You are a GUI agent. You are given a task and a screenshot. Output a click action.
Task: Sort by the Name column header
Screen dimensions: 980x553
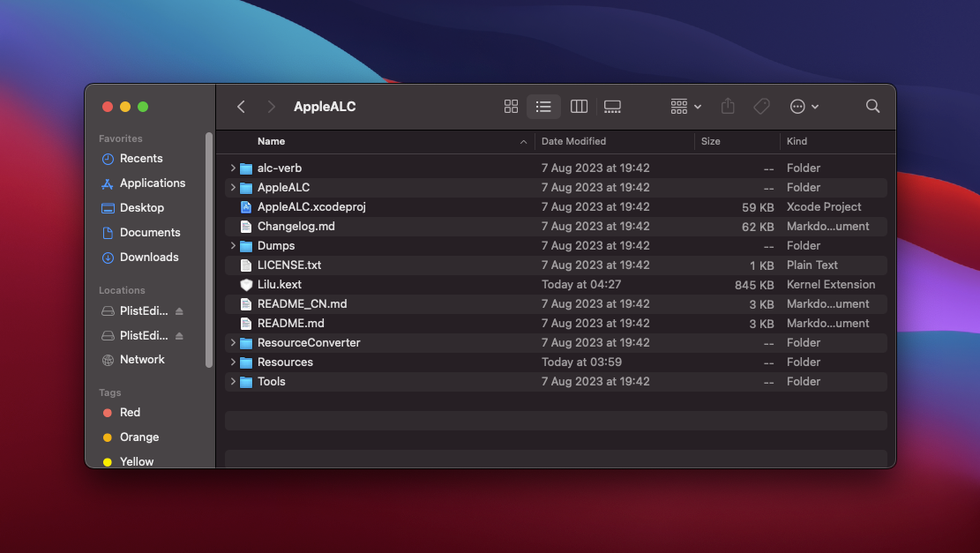click(x=272, y=141)
